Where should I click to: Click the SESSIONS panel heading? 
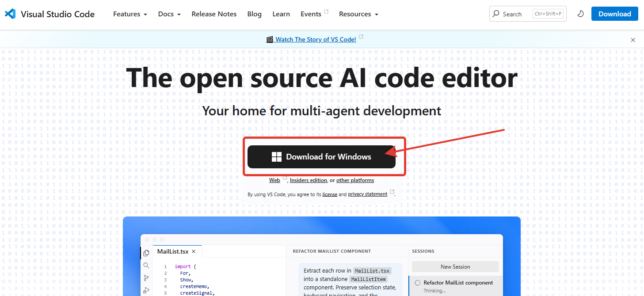[x=423, y=251]
